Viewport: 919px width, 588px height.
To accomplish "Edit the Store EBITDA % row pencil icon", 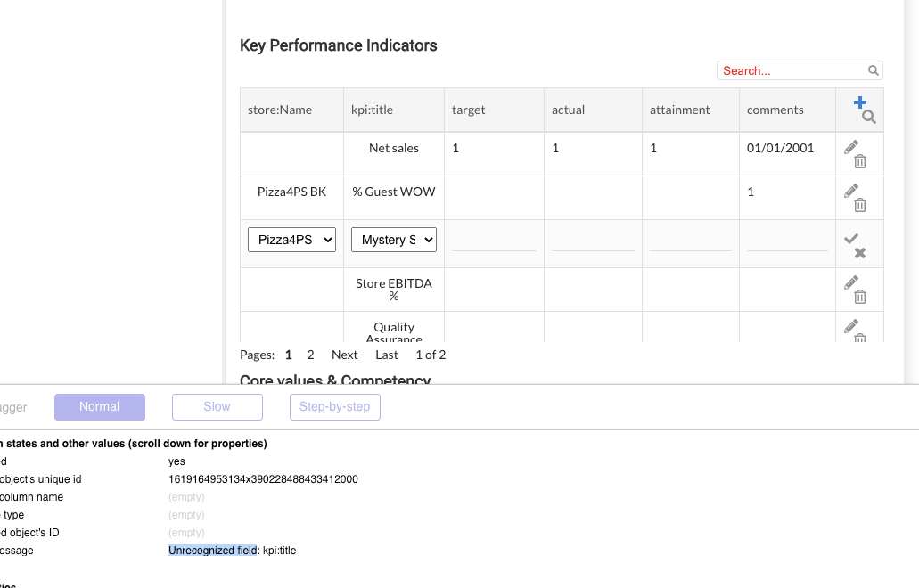I will tap(851, 282).
